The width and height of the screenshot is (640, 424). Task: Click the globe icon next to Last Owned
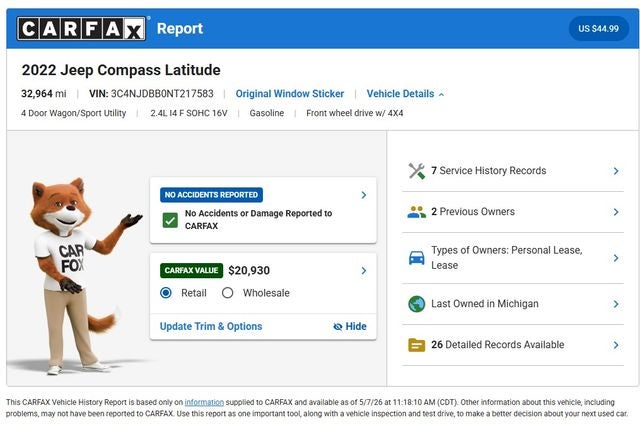417,304
